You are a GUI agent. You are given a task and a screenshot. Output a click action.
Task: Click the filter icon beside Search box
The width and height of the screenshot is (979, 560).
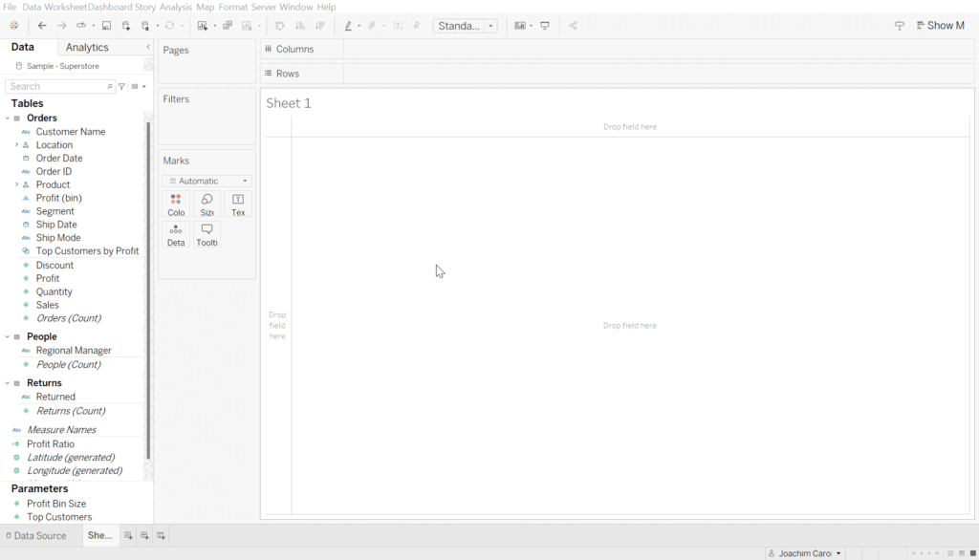(121, 87)
